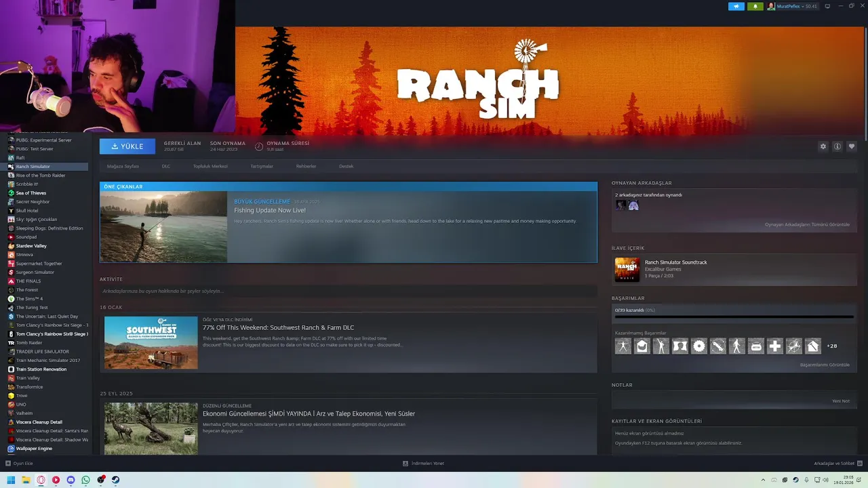Show game info circle icon
This screenshot has width=868, height=488.
click(x=837, y=146)
